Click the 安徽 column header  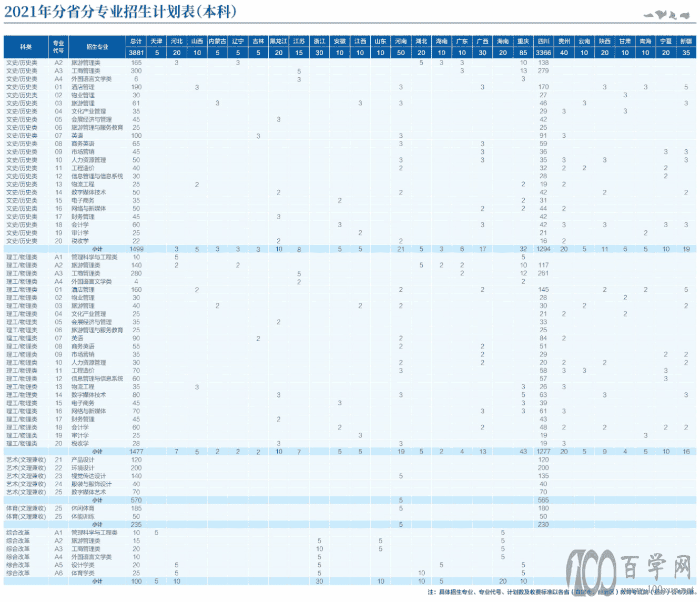coord(340,41)
